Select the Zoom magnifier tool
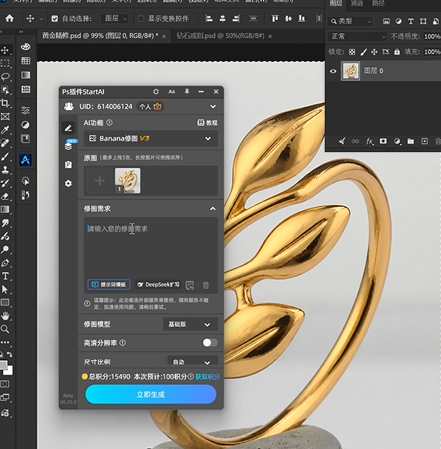This screenshot has height=449, width=441. [5, 329]
